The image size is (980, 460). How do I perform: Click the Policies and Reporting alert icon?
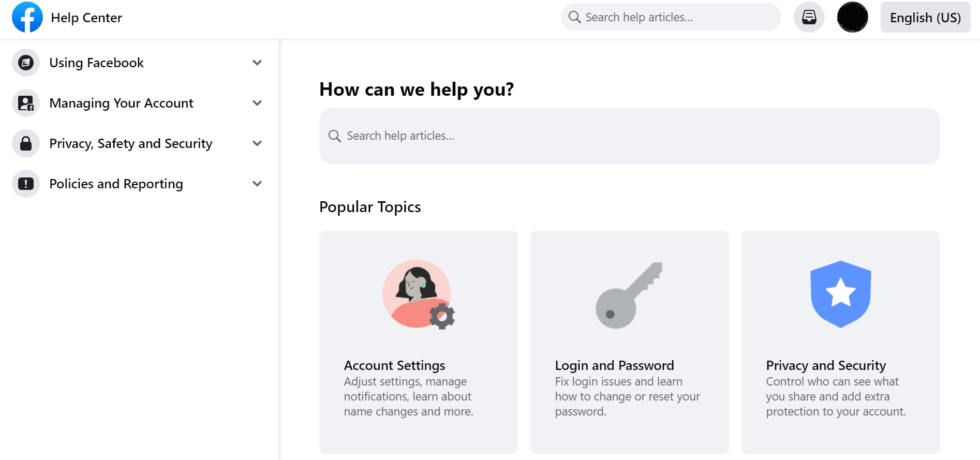pyautogui.click(x=26, y=184)
